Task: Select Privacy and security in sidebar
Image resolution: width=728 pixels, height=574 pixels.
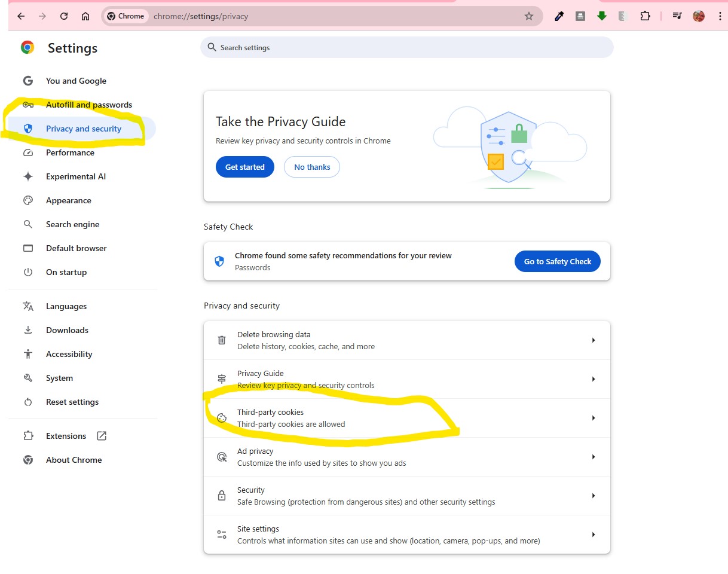Action: [82, 129]
